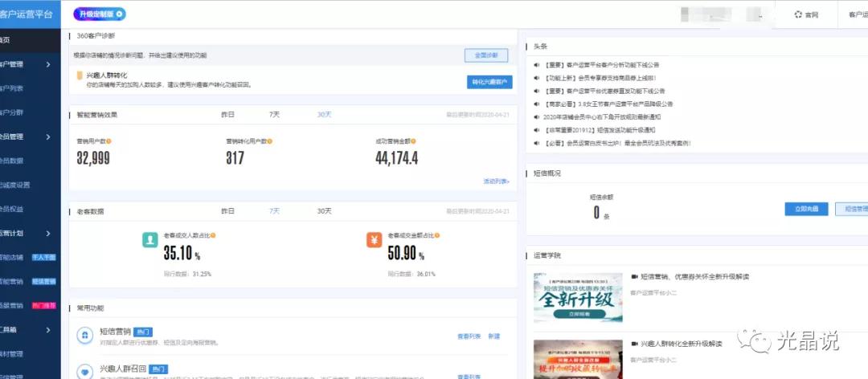This screenshot has width=868, height=379.
Task: Collapse the 运营计划 sidebar chevron
Action: point(48,234)
